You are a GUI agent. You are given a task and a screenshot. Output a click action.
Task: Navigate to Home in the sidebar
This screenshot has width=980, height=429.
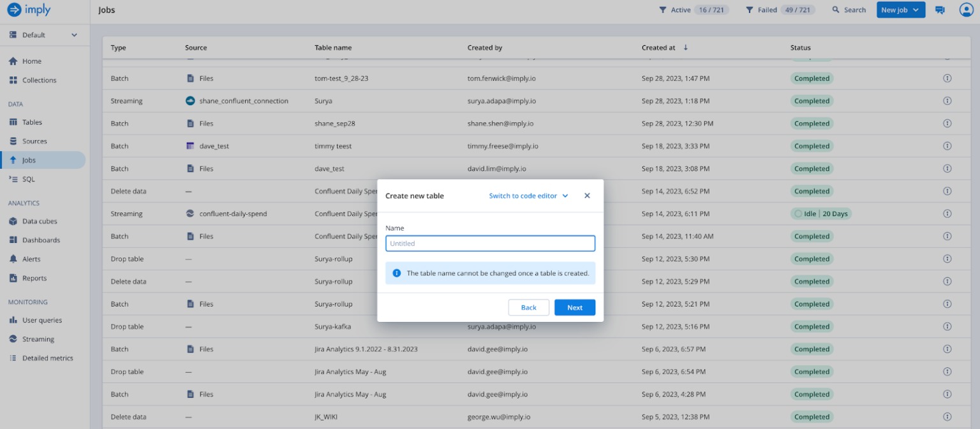tap(32, 61)
